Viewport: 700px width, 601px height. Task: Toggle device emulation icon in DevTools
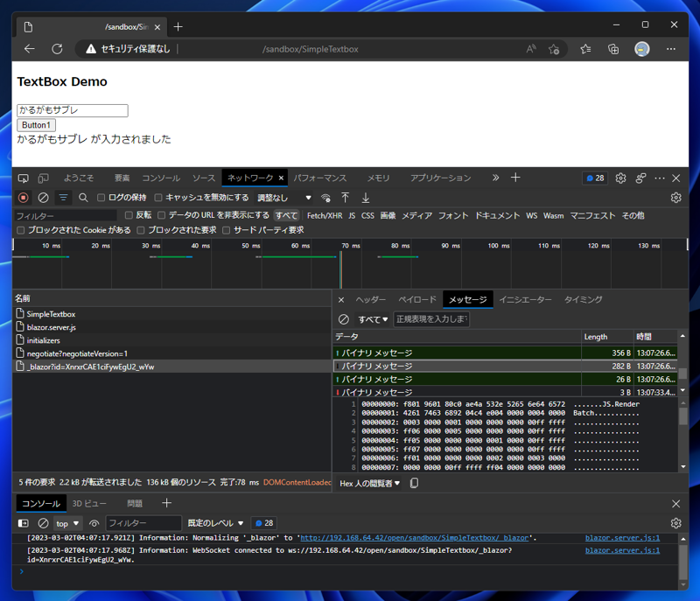(x=43, y=178)
